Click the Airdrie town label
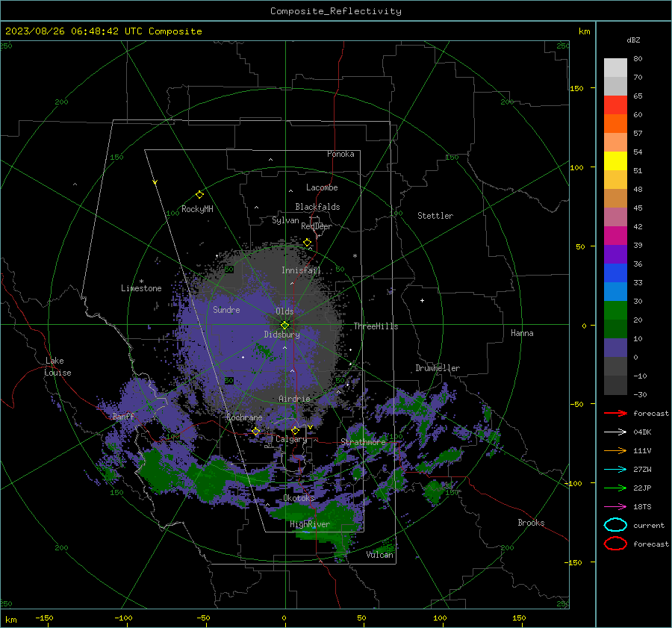The image size is (672, 628). [294, 399]
